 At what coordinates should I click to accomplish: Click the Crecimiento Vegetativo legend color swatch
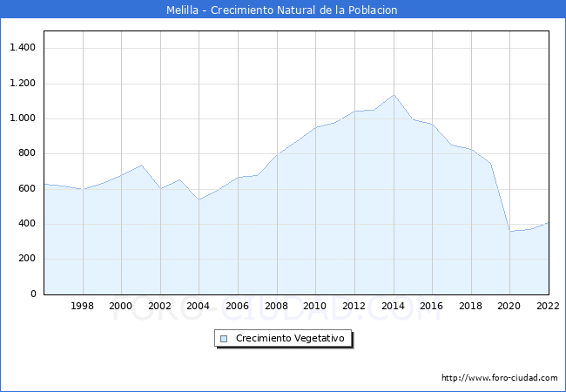(224, 339)
